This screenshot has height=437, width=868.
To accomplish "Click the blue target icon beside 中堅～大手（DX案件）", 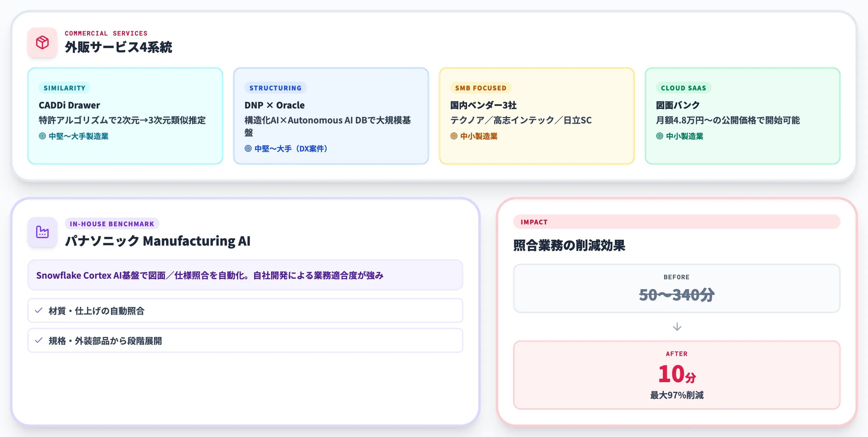I will coord(248,149).
